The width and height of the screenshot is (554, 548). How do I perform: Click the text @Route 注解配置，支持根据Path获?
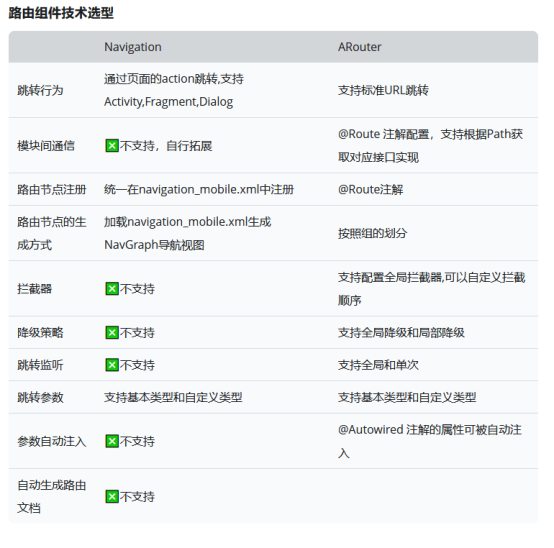pyautogui.click(x=430, y=134)
